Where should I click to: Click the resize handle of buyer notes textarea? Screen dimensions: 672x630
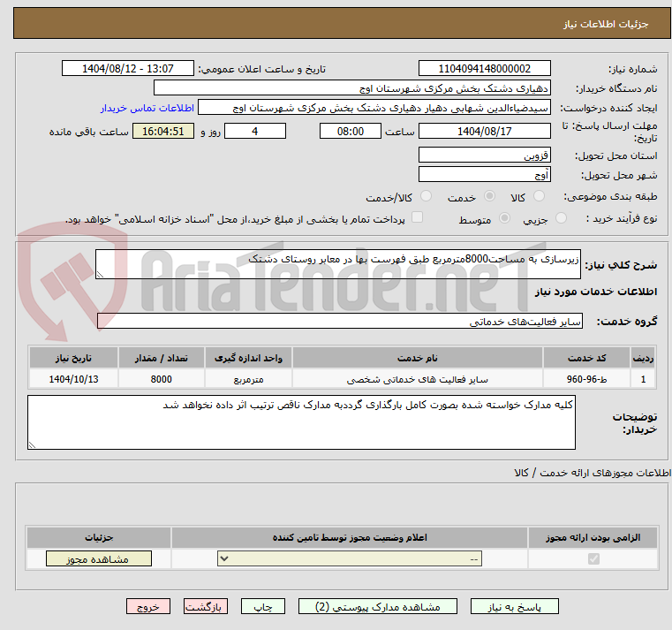tap(32, 445)
